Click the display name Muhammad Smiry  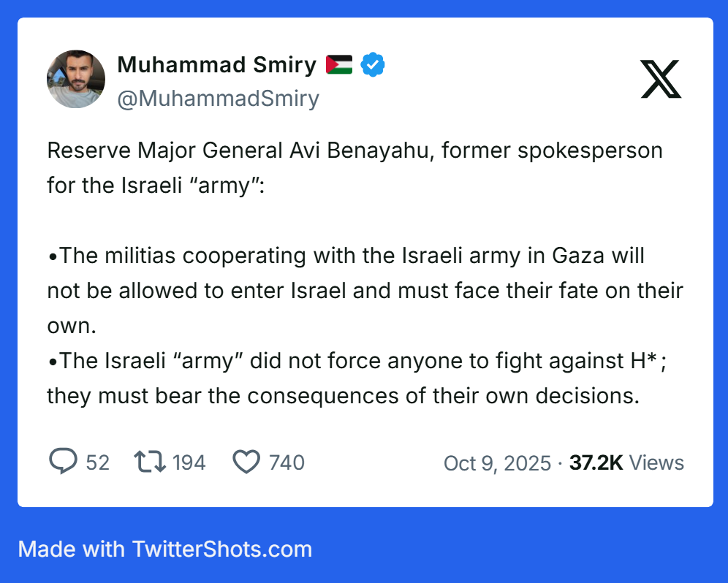[x=216, y=65]
